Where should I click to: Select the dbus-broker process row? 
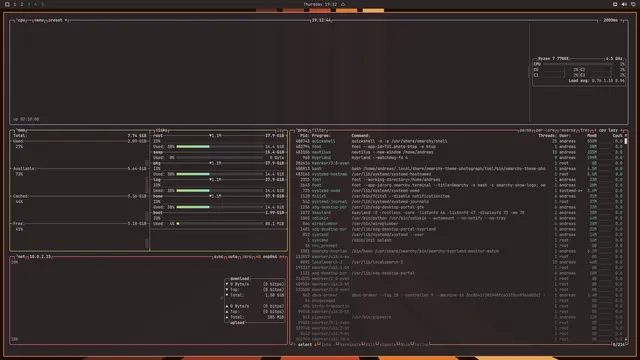click(458, 295)
